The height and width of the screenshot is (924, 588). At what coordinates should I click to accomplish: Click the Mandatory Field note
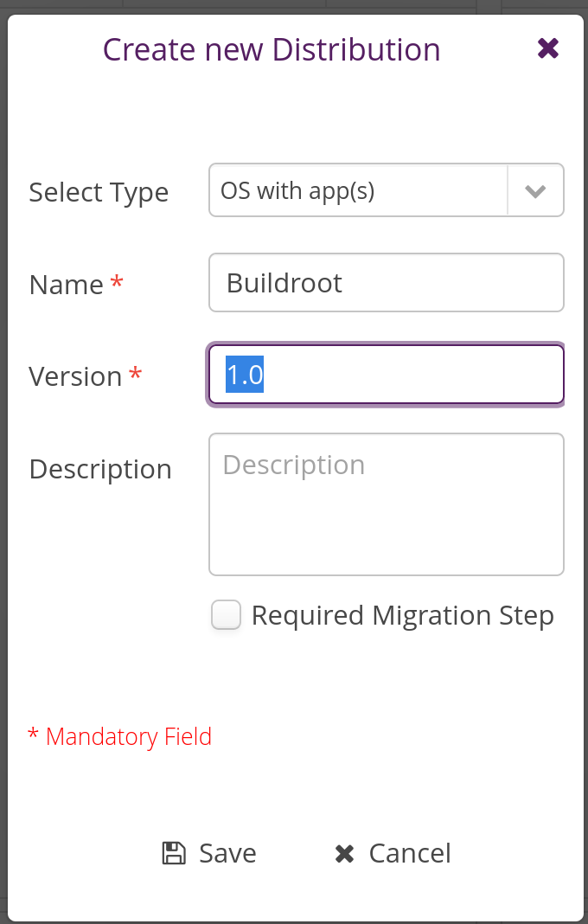tap(119, 736)
